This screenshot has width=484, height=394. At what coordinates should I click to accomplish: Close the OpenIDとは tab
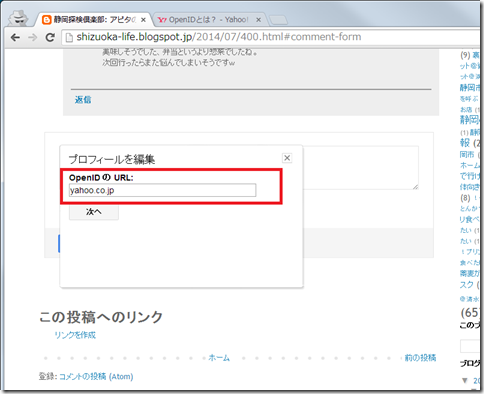(258, 20)
